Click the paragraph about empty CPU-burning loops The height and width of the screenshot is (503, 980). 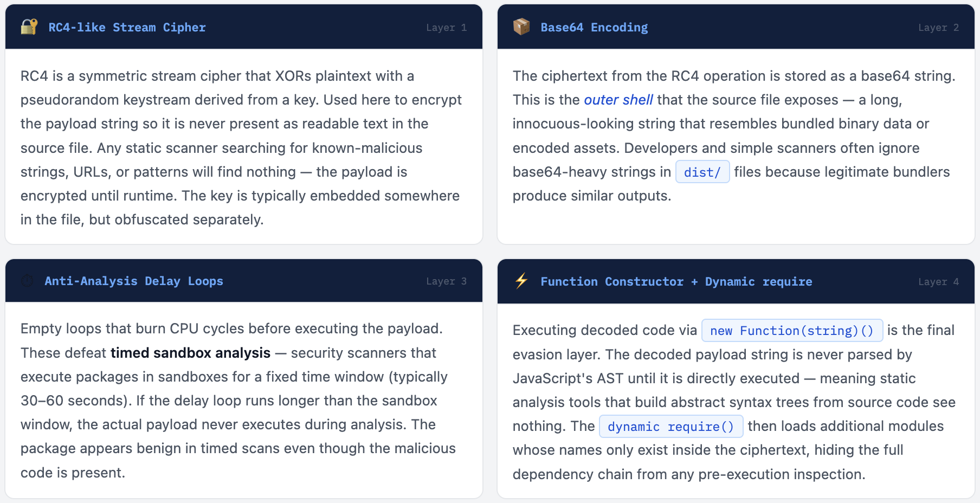click(238, 401)
